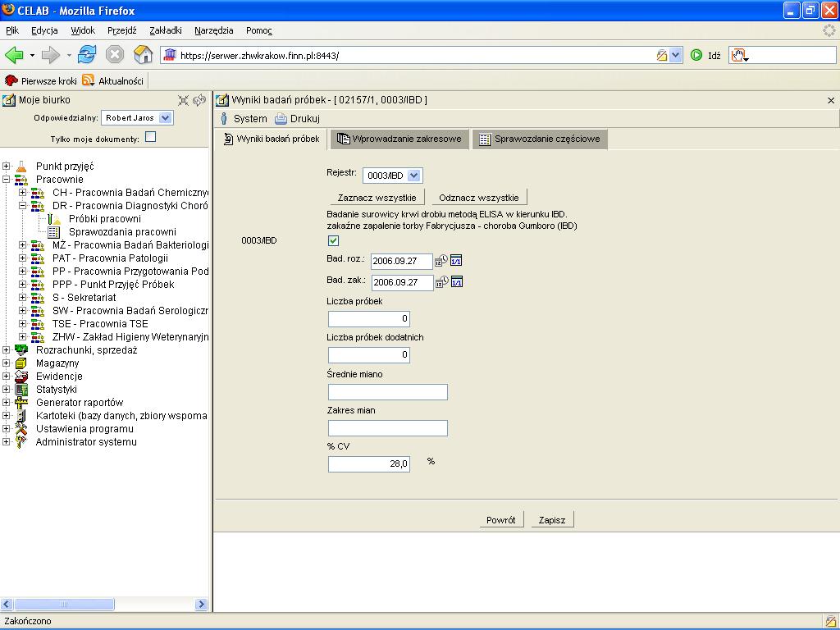Click the Punkt przyjęć flask icon
The width and height of the screenshot is (840, 630).
tap(21, 167)
